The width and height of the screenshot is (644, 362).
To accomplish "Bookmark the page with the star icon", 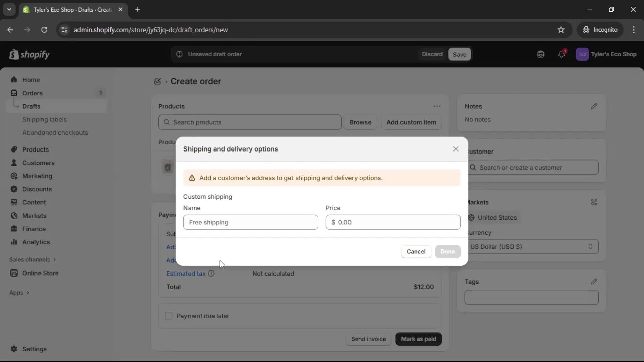I will (x=561, y=30).
